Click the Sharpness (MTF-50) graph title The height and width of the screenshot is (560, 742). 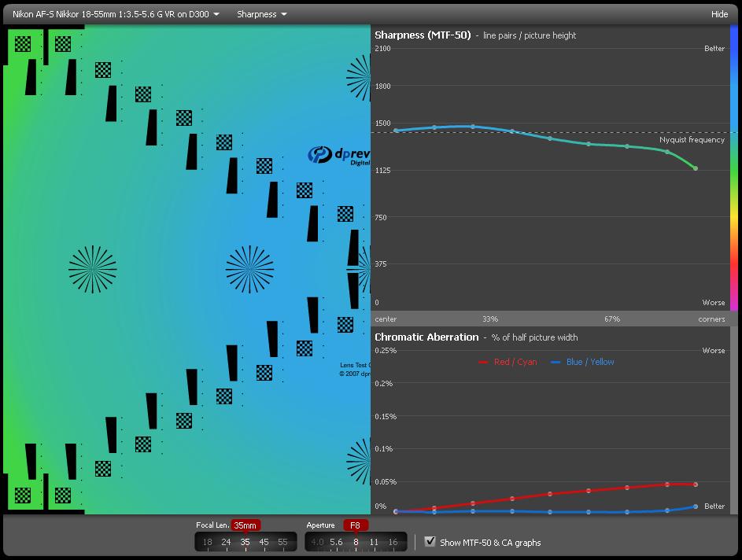coord(423,35)
